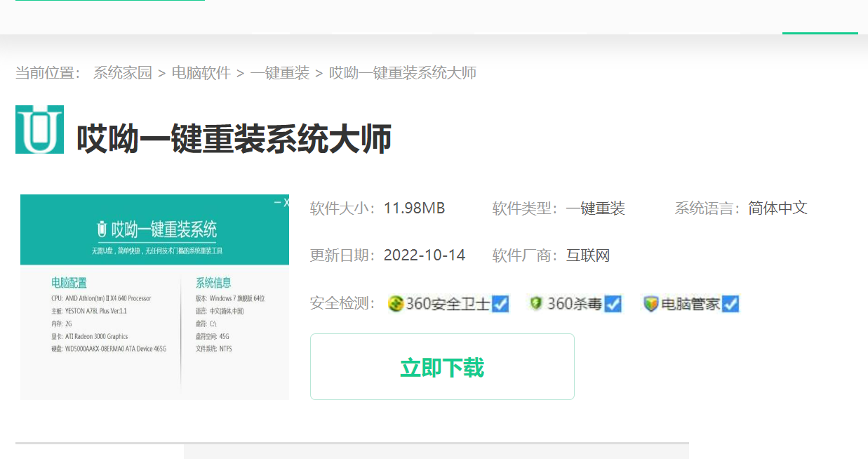Open the 系统家园 breadcrumb link
The image size is (868, 459).
(123, 73)
